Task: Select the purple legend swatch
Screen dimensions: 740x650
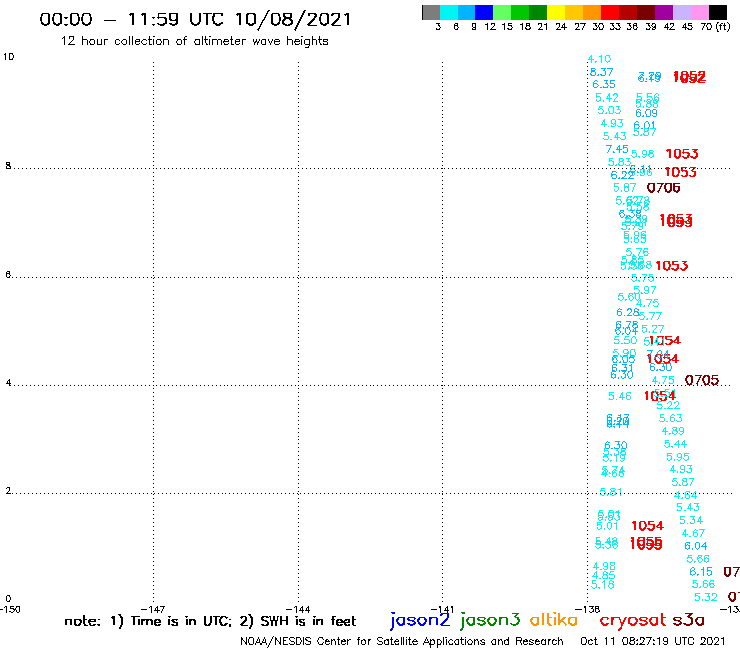Action: pyautogui.click(x=664, y=12)
